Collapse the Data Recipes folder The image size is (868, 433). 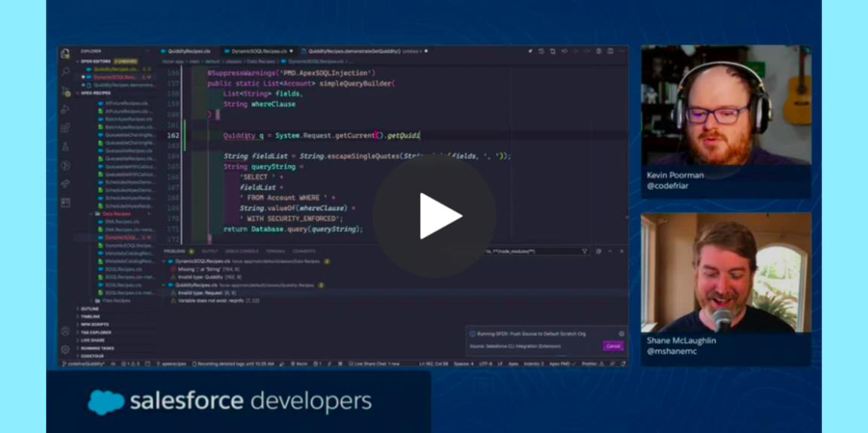116,213
